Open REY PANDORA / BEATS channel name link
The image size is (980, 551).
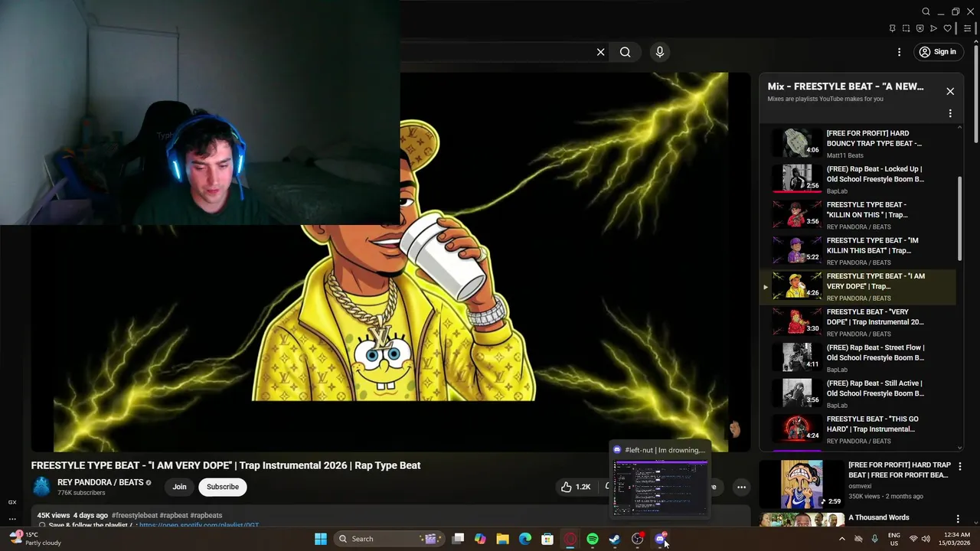click(100, 483)
